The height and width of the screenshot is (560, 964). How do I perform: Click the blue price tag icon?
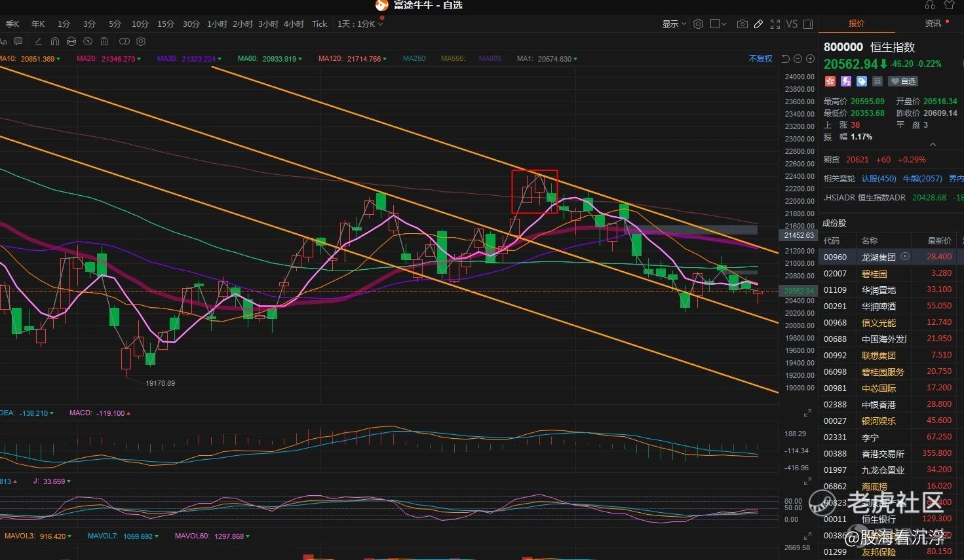point(862,81)
